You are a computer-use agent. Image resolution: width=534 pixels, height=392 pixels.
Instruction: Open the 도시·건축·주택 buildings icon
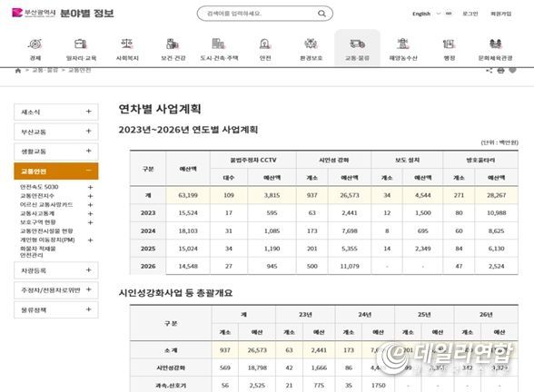(x=219, y=44)
